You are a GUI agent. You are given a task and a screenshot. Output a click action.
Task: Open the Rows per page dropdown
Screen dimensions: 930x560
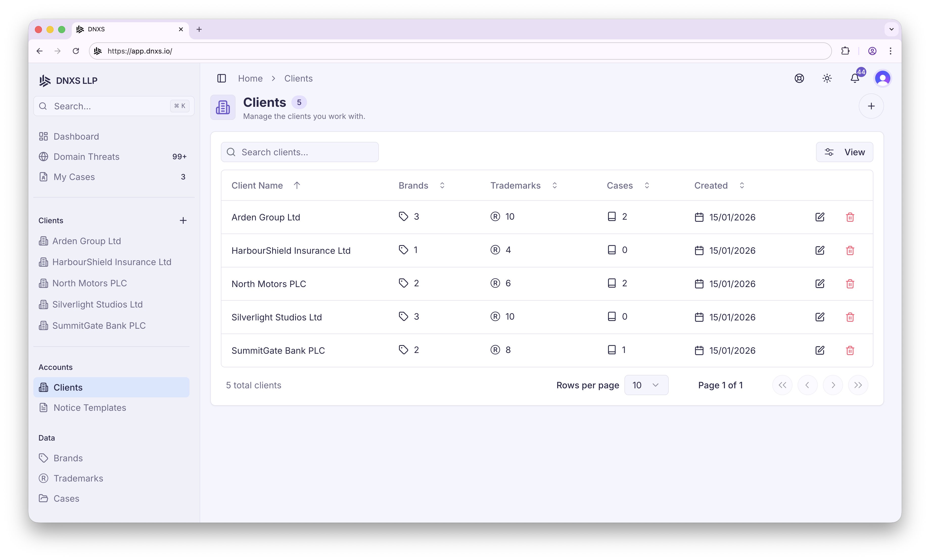(x=646, y=385)
